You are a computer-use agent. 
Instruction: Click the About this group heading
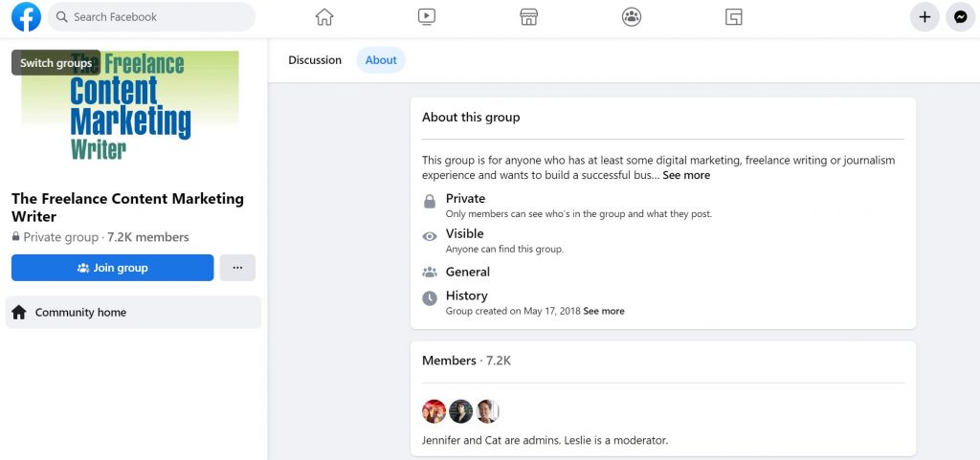pyautogui.click(x=471, y=117)
